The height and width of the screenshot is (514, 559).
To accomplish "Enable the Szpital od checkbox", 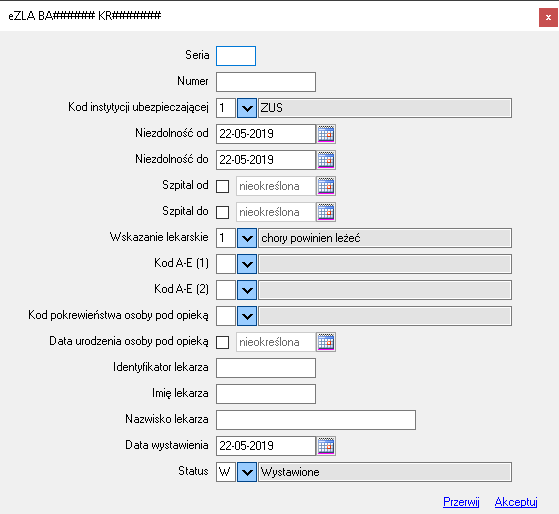I will [223, 186].
